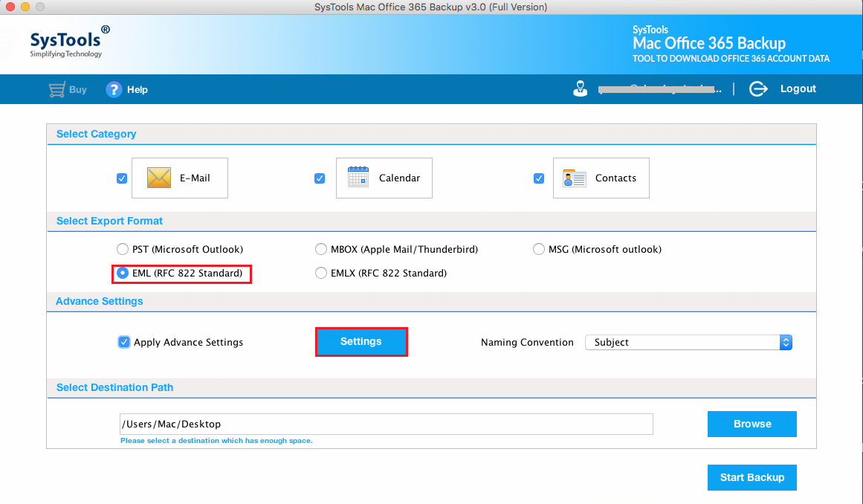The height and width of the screenshot is (504, 863).
Task: Click the 'Please select a destination' hint text
Action: tap(216, 441)
